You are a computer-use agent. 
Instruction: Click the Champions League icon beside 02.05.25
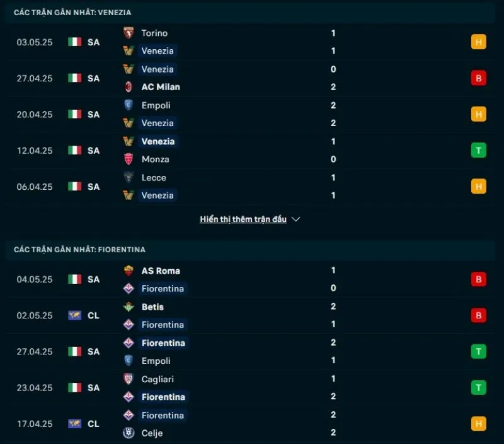tap(76, 315)
